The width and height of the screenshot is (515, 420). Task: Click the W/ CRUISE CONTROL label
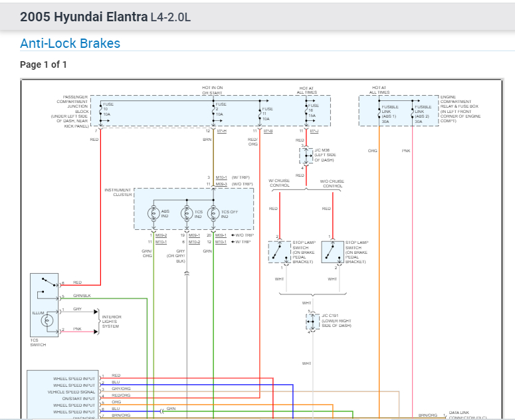tap(280, 183)
